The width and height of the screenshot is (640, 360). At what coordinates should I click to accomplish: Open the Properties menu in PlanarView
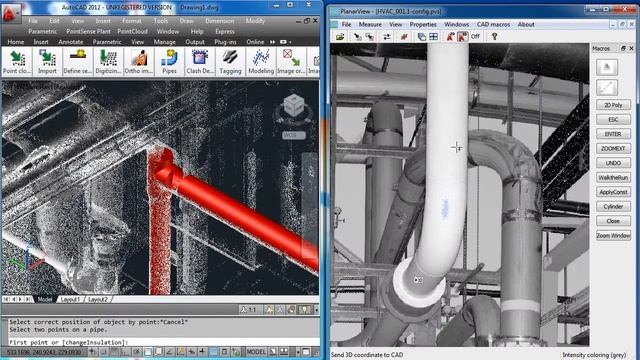[x=423, y=24]
